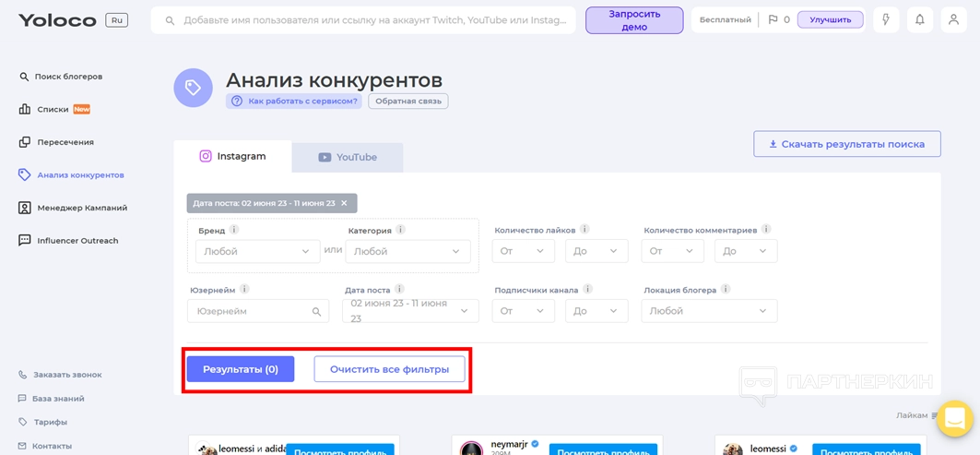Viewport: 980px width, 455px height.
Task: Click Как работать с сервисом? help link
Action: coord(294,101)
